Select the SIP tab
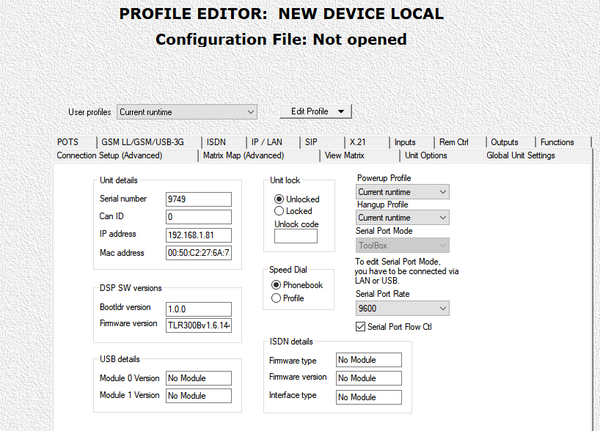600x431 pixels. [x=311, y=142]
